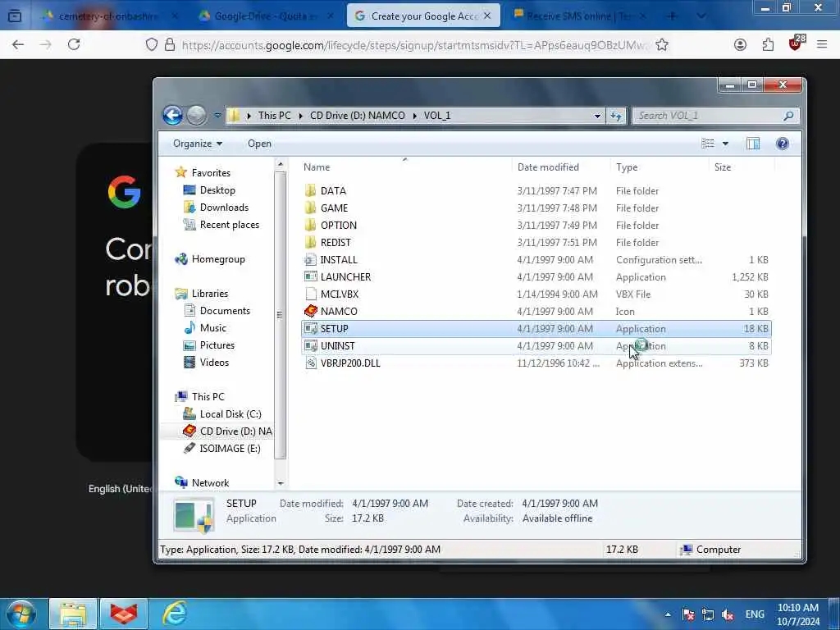Viewport: 840px width, 630px height.
Task: Open Explorer help icon
Action: (x=782, y=144)
